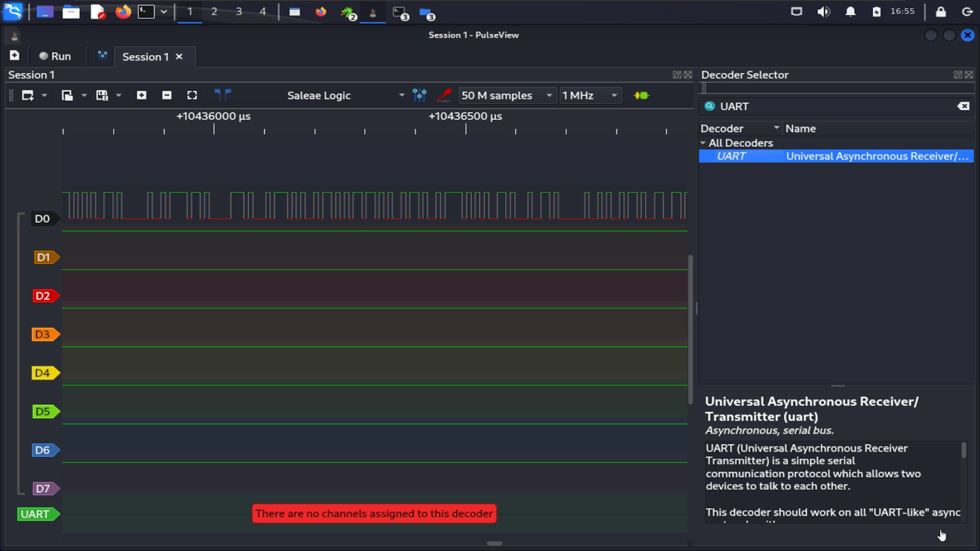980x551 pixels.
Task: Open the channels configuration popup
Action: coord(420,96)
